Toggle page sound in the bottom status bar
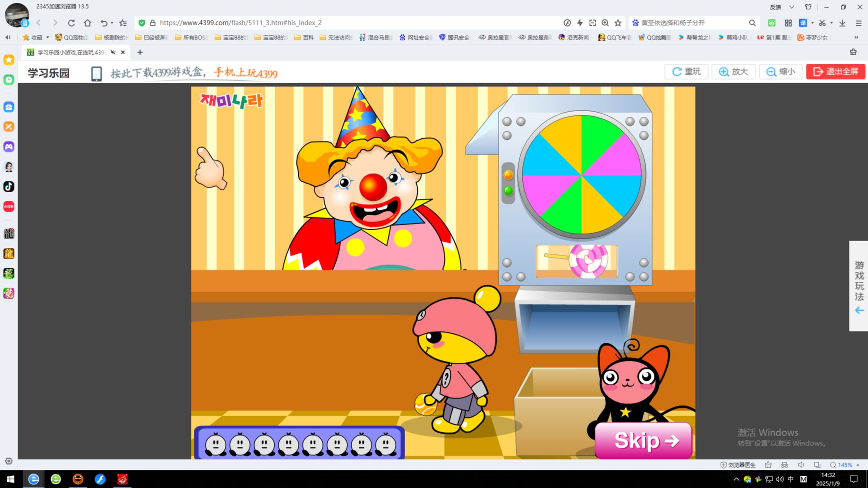Viewport: 868px width, 488px height. click(801, 465)
